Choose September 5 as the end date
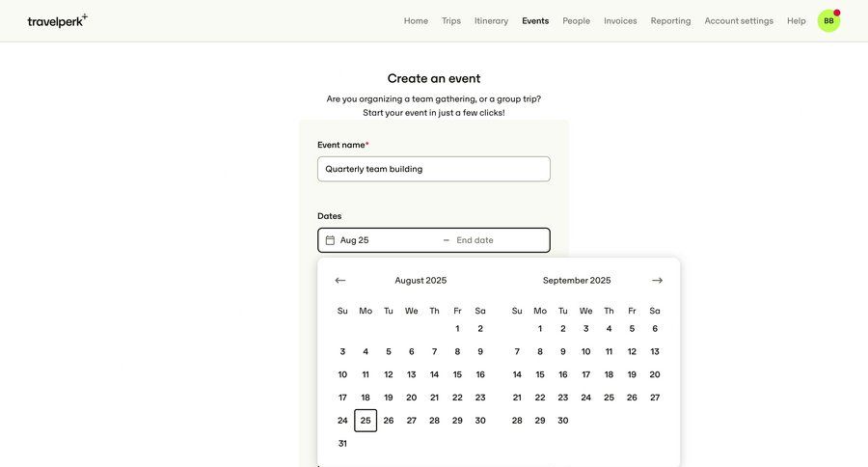 pos(632,329)
